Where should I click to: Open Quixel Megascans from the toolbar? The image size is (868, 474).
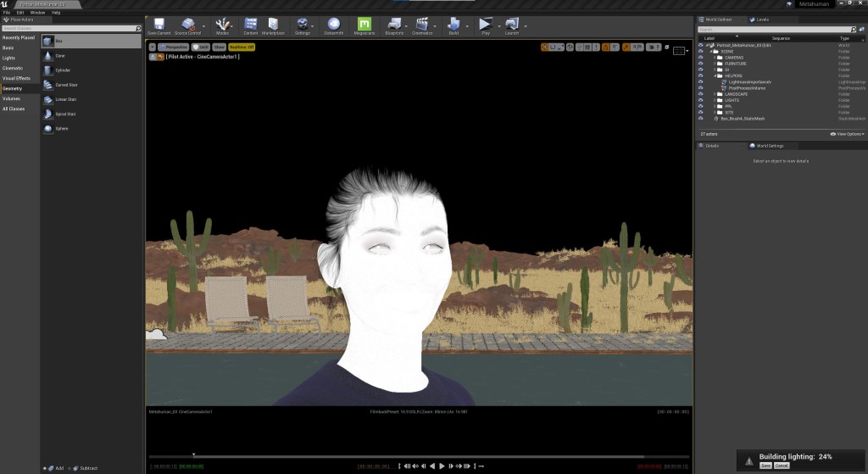pyautogui.click(x=364, y=25)
